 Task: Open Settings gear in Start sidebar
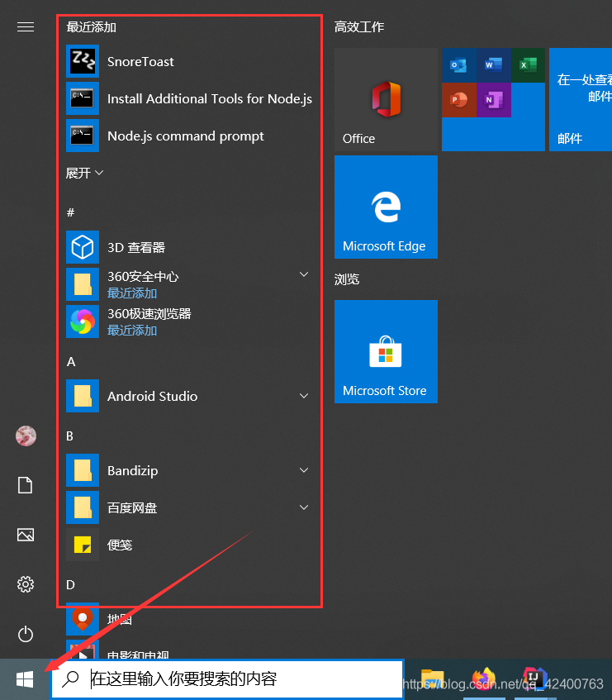pyautogui.click(x=26, y=584)
